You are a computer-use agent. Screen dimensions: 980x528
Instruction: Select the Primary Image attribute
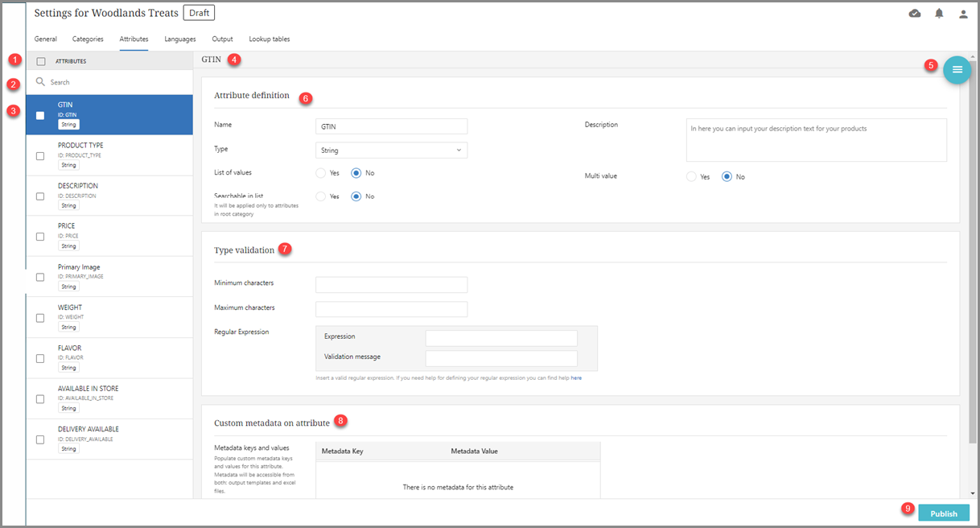79,267
